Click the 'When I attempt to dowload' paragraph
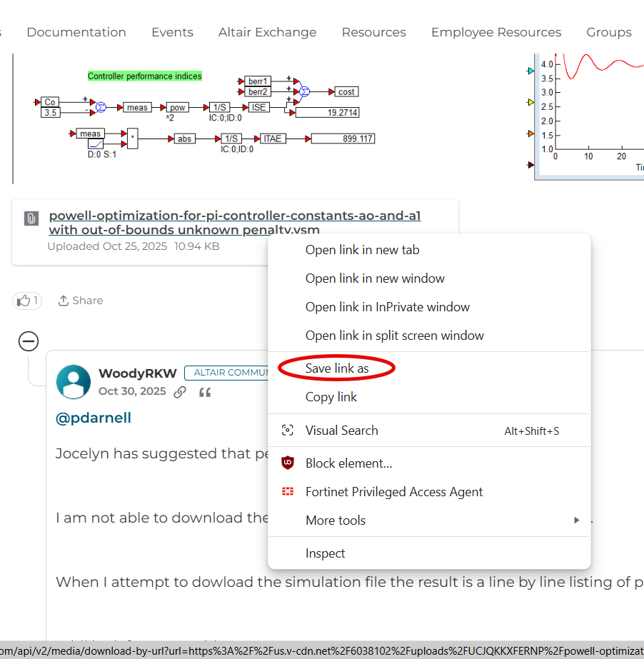 click(350, 583)
